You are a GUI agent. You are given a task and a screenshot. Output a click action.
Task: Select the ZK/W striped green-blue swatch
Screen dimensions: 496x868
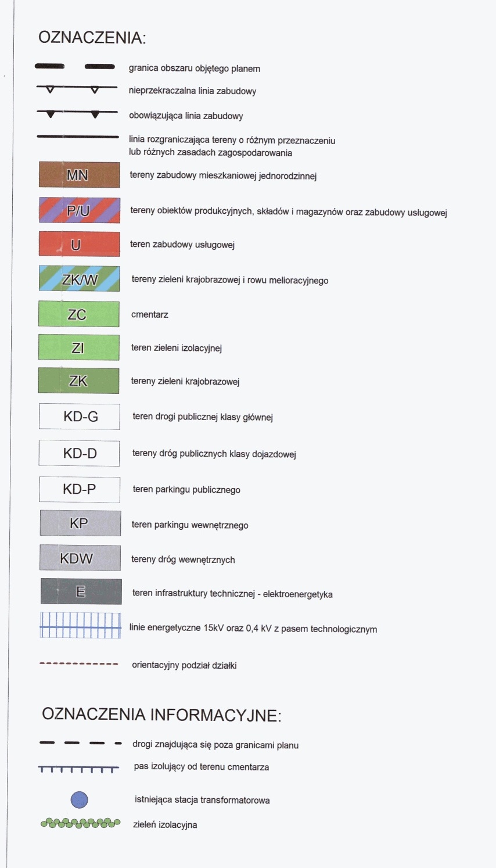tap(79, 279)
